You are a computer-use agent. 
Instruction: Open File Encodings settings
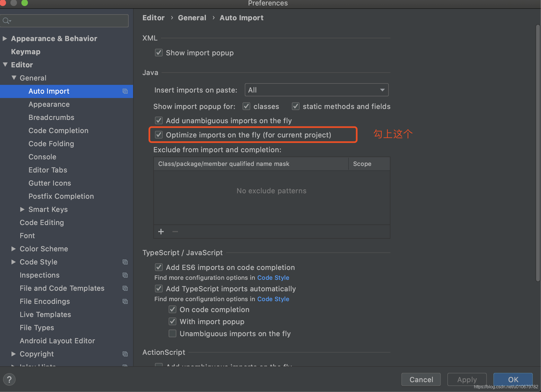coord(45,301)
